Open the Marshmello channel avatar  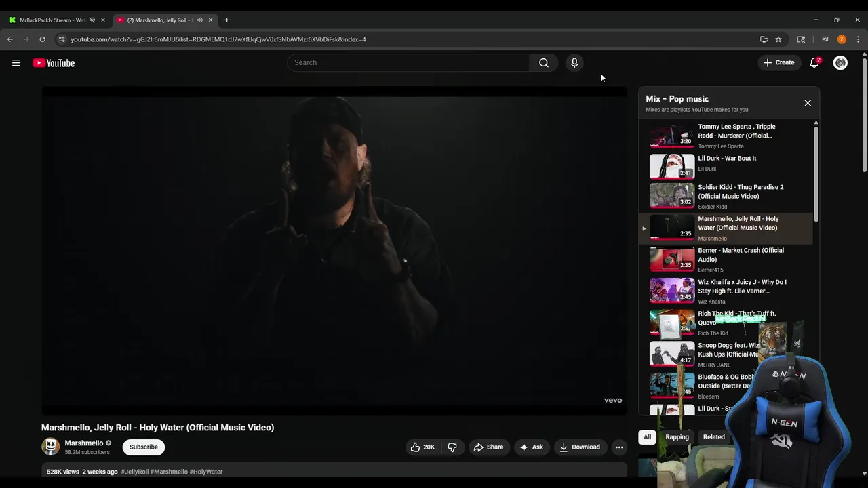[x=51, y=447]
